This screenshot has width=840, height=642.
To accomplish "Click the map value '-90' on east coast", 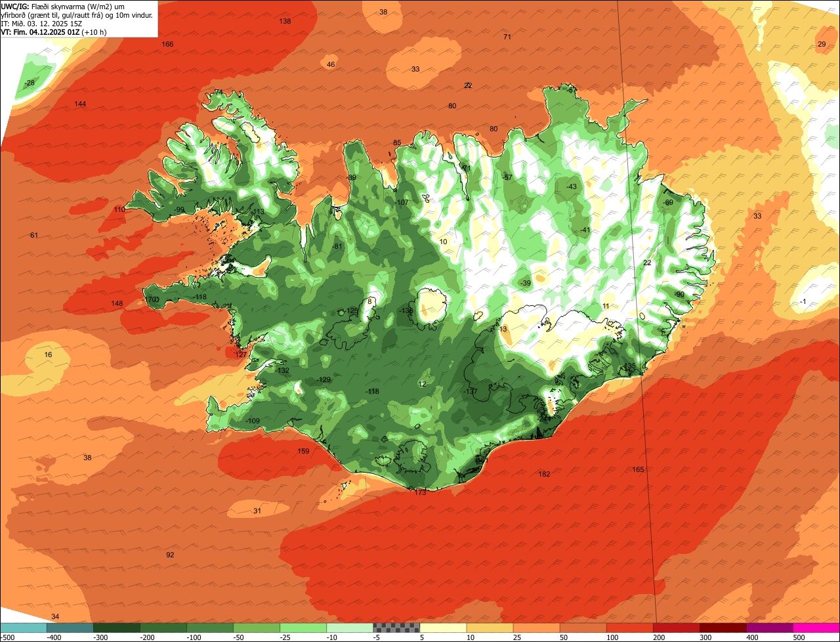I will [x=679, y=294].
